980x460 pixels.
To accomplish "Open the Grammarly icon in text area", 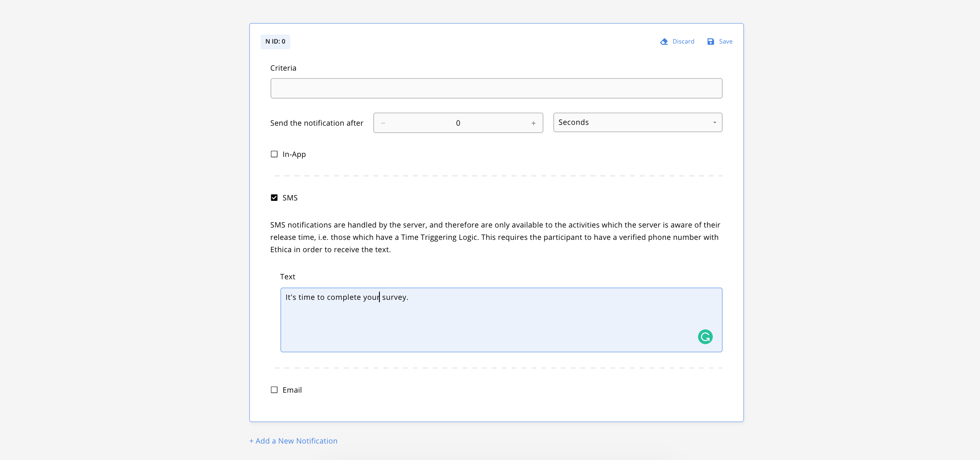I will point(705,337).
